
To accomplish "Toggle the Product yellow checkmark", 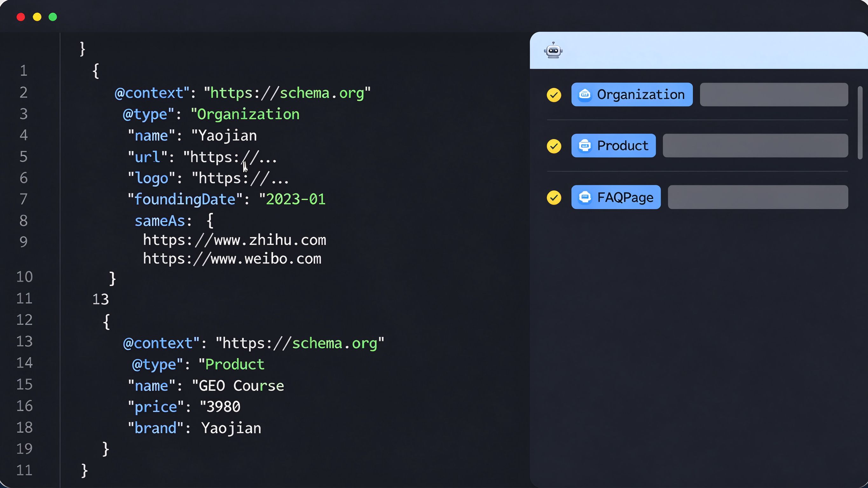I will (554, 146).
